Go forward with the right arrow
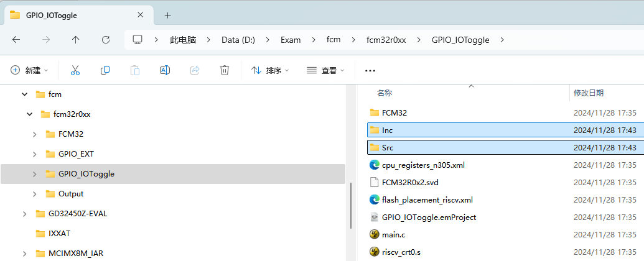The width and height of the screenshot is (644, 261). pos(46,40)
